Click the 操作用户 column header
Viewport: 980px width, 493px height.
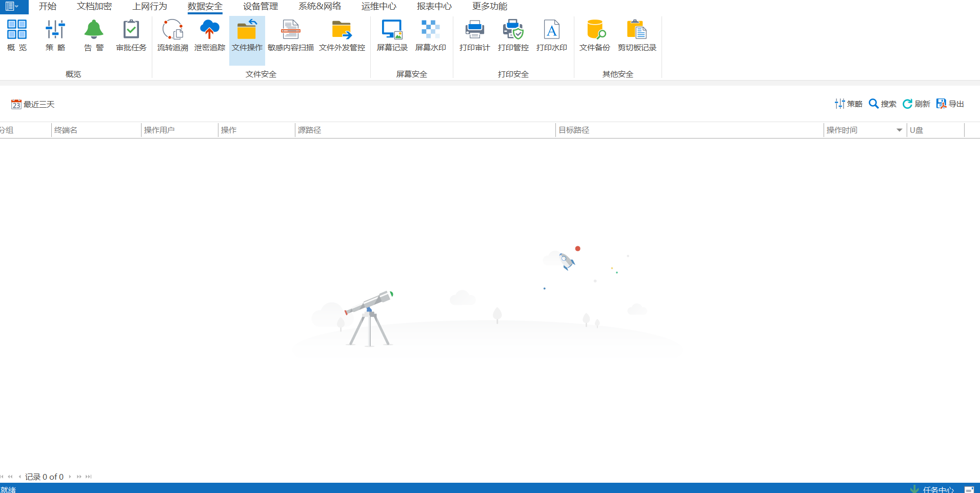click(180, 130)
